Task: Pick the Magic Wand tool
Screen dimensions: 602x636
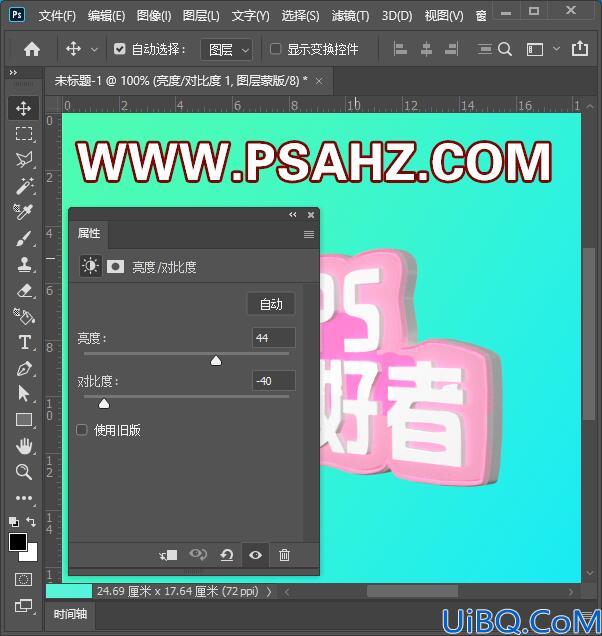Action: (x=24, y=186)
